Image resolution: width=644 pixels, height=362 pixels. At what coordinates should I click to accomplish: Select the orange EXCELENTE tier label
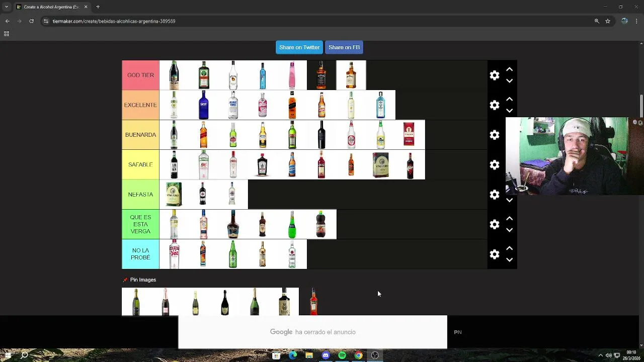pos(140,105)
